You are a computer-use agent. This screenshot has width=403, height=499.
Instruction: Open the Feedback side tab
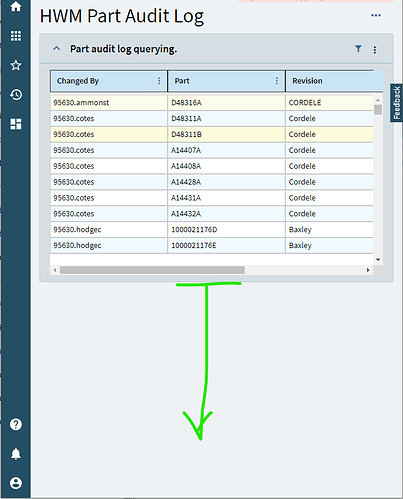[397, 103]
